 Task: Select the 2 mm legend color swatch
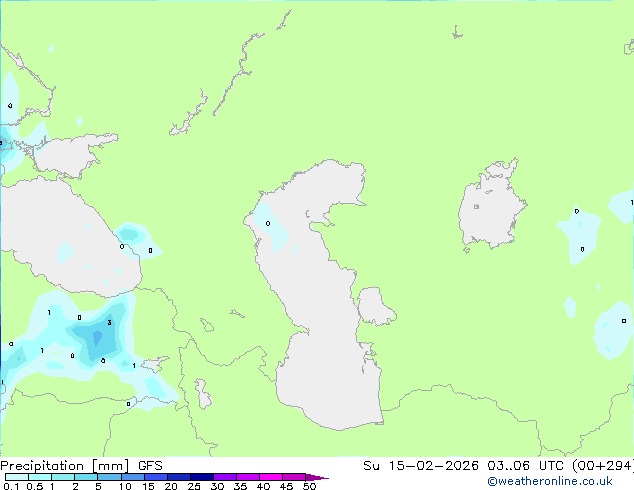click(86, 477)
